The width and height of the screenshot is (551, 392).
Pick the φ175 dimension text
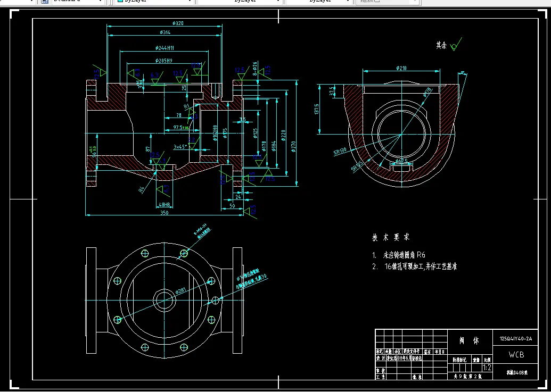(225, 134)
